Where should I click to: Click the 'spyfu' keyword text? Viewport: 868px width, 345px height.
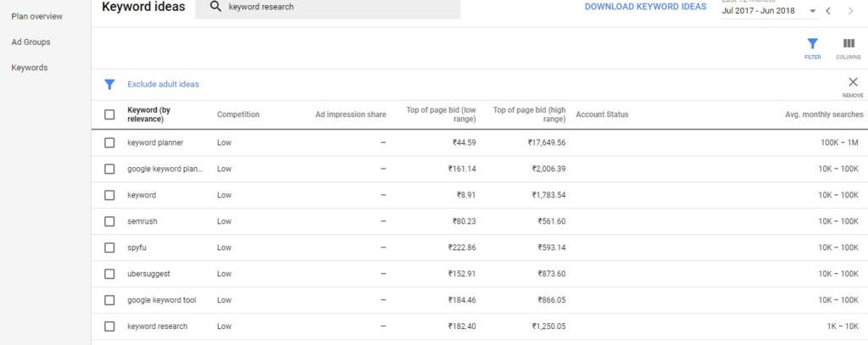(136, 248)
